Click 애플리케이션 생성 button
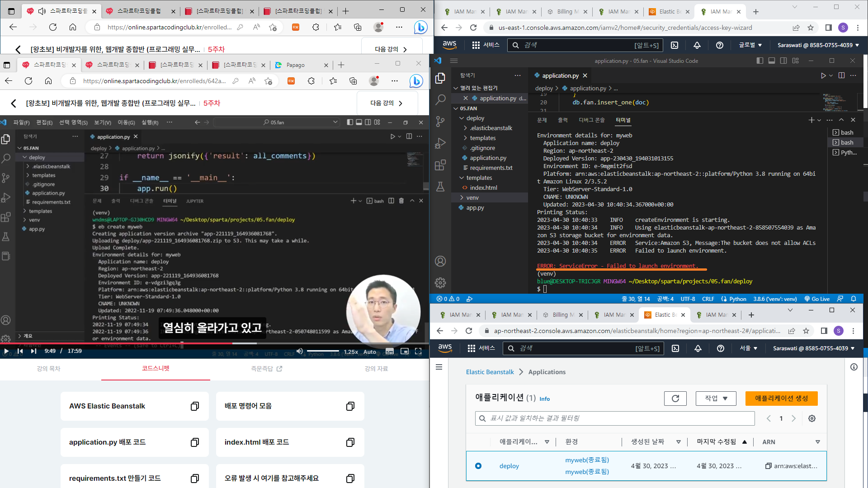The image size is (868, 488). click(x=781, y=399)
